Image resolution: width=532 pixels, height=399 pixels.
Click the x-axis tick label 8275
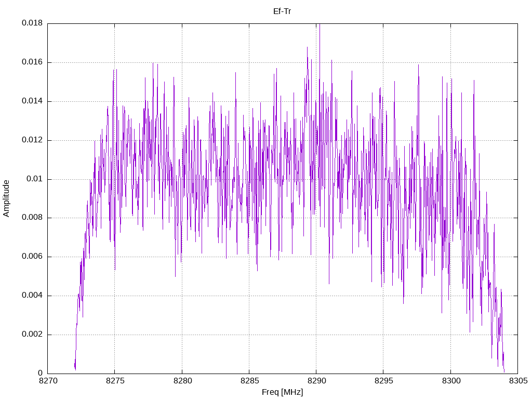(115, 381)
